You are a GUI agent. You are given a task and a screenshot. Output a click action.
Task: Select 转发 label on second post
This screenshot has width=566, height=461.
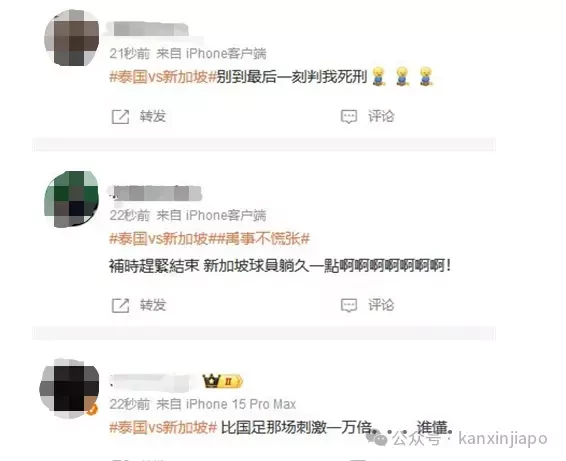(153, 305)
